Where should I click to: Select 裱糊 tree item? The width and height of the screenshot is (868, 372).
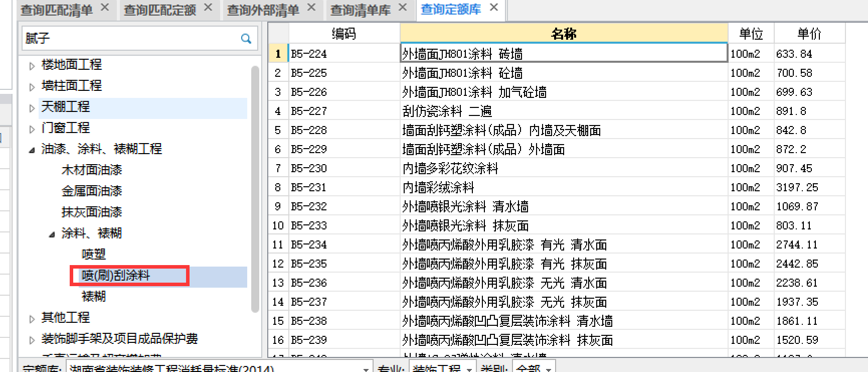click(94, 297)
